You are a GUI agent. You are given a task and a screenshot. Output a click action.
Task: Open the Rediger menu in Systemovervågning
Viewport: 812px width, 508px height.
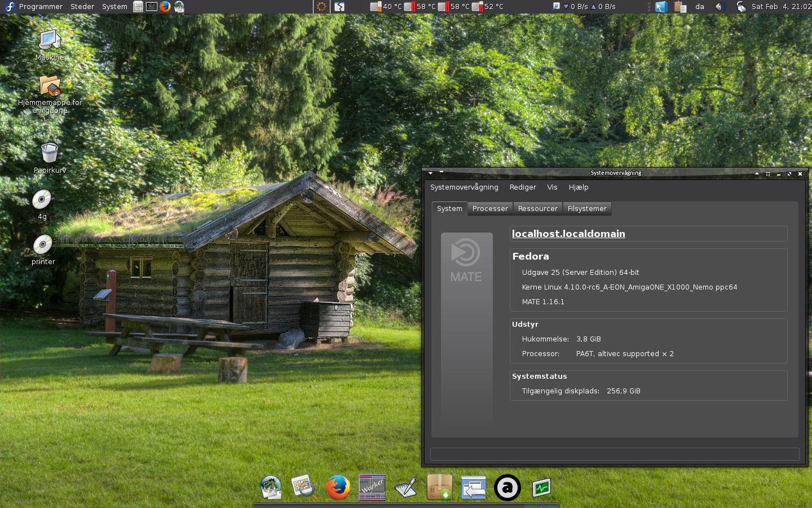tap(523, 187)
